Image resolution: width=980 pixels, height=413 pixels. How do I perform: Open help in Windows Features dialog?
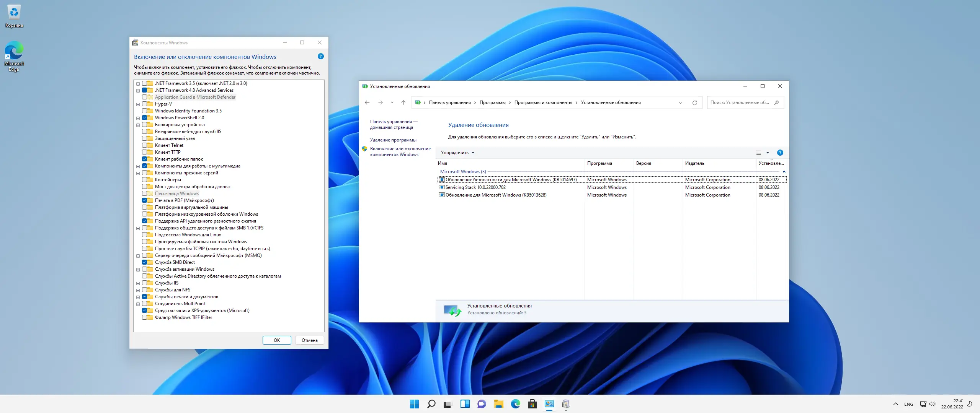(x=321, y=57)
